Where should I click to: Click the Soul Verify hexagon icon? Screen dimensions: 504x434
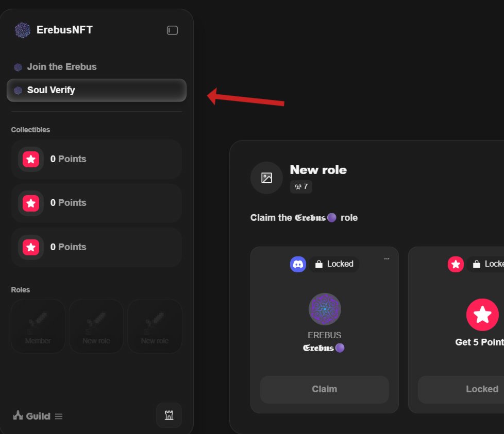click(x=18, y=91)
